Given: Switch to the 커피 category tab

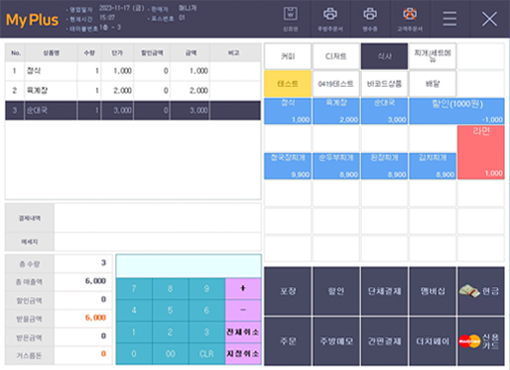Looking at the screenshot, I should coord(288,56).
